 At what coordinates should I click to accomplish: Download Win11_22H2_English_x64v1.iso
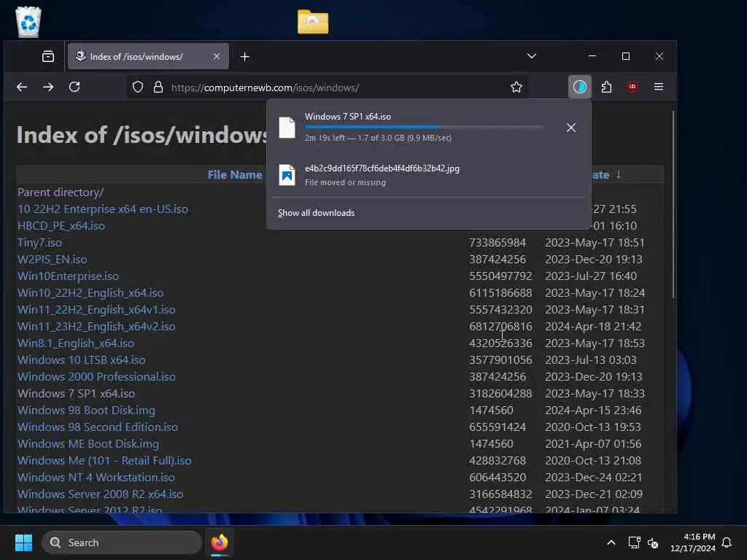click(x=96, y=309)
